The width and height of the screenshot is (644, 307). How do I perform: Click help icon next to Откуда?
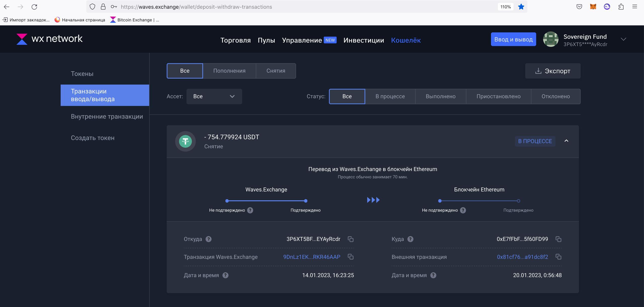208,239
